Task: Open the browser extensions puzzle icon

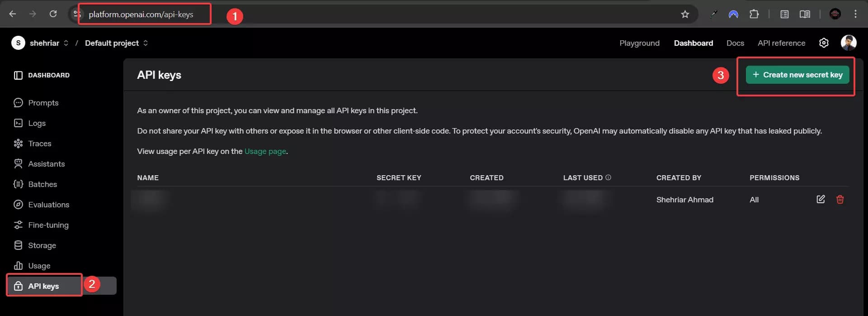Action: [x=754, y=14]
